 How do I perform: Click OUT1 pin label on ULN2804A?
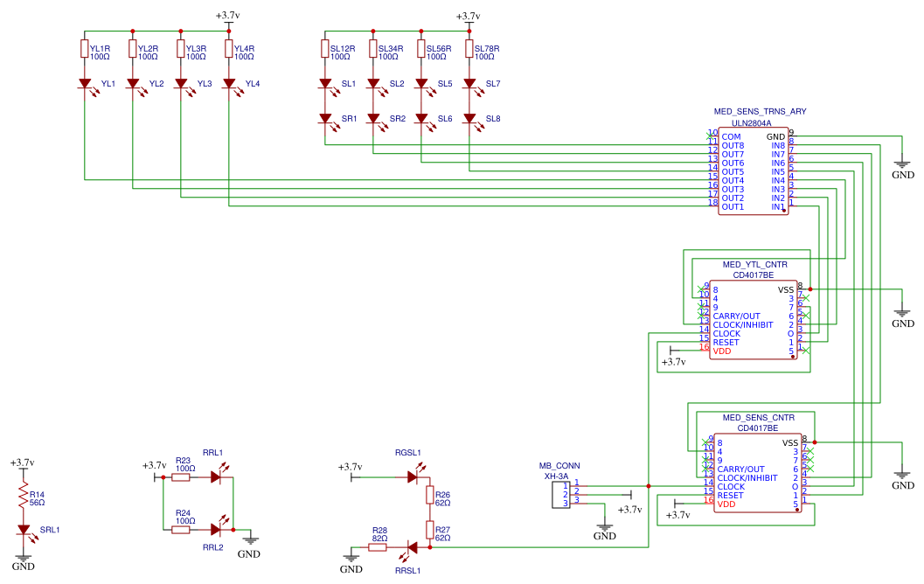(x=733, y=207)
